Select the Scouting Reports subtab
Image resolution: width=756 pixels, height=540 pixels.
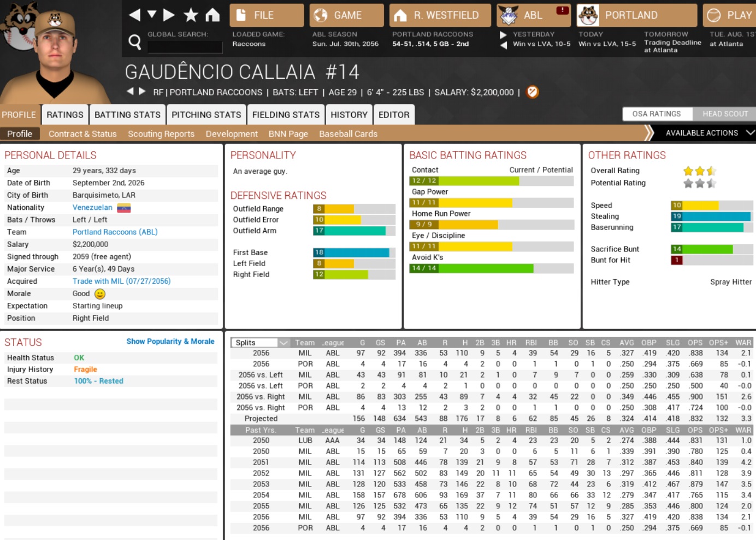[161, 134]
